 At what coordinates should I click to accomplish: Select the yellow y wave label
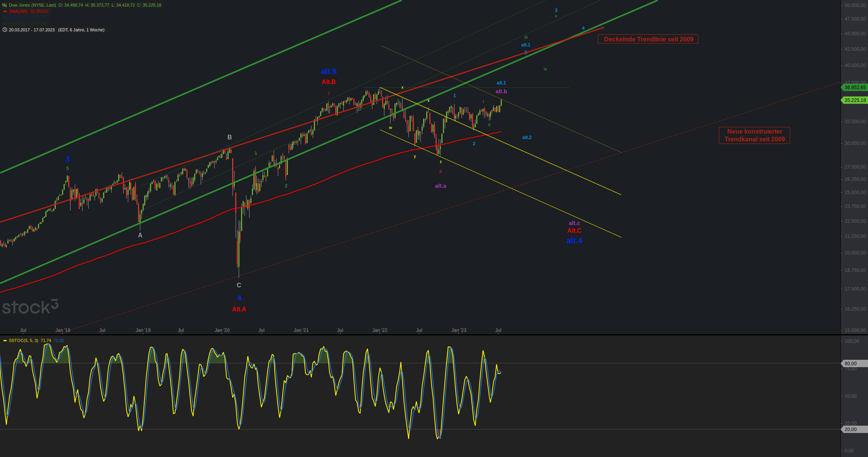tap(415, 156)
